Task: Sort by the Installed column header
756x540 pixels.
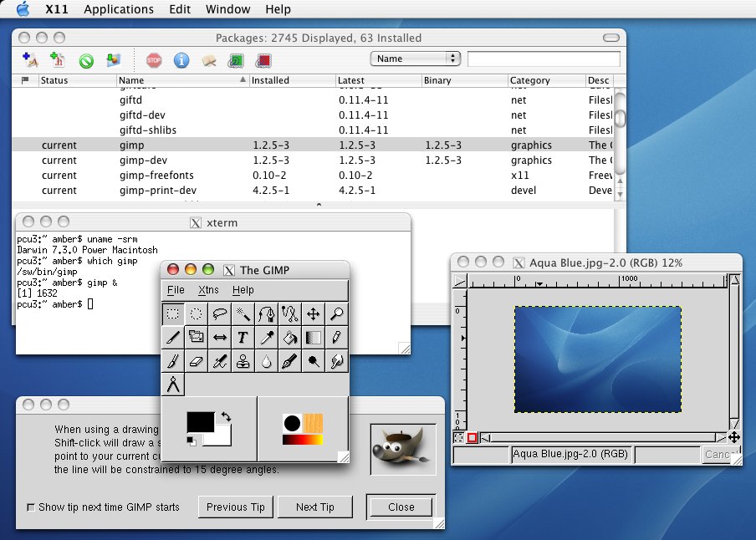Action: coord(292,80)
